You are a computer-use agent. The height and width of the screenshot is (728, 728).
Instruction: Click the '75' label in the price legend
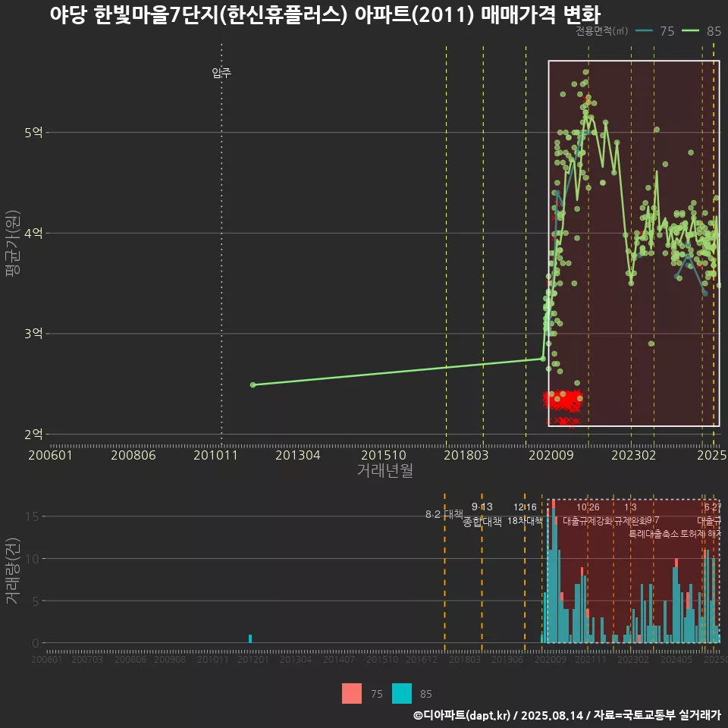pyautogui.click(x=667, y=31)
